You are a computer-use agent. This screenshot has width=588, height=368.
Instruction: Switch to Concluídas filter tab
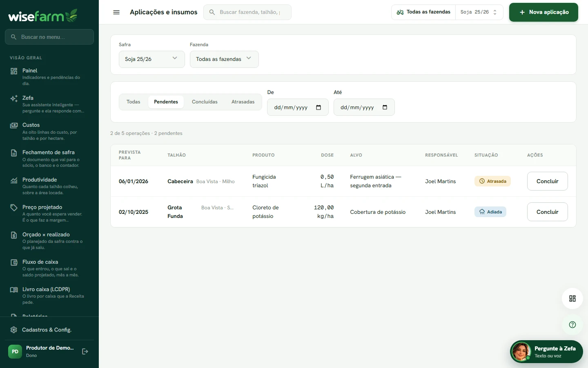[x=205, y=102]
